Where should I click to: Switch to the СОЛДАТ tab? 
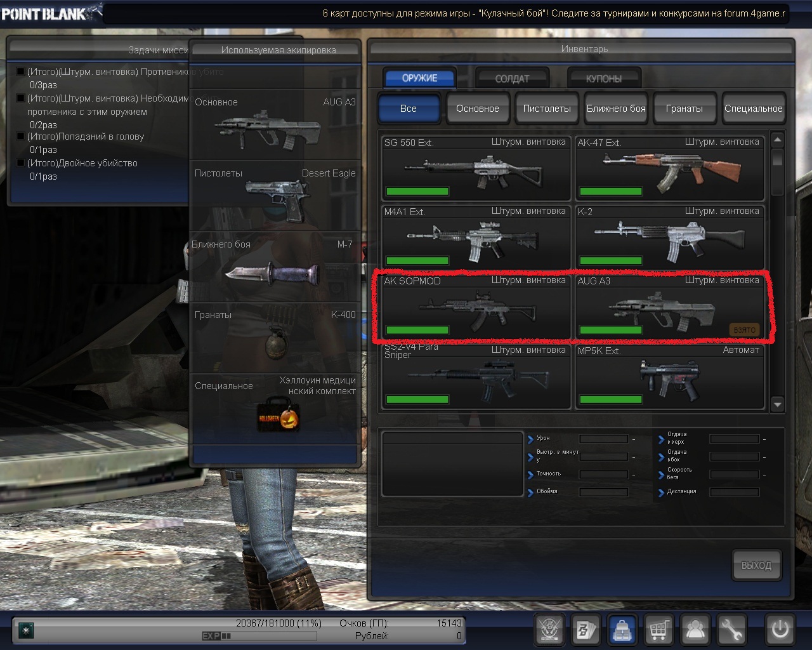coord(512,79)
